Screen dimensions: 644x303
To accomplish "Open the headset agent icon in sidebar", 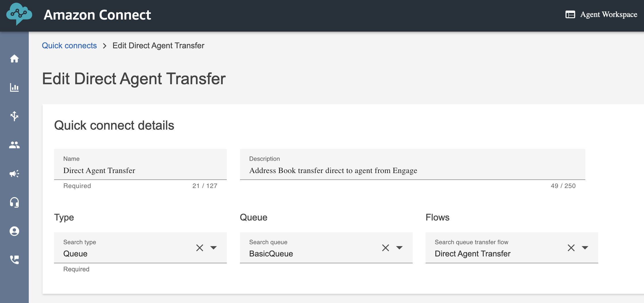I will tap(14, 202).
